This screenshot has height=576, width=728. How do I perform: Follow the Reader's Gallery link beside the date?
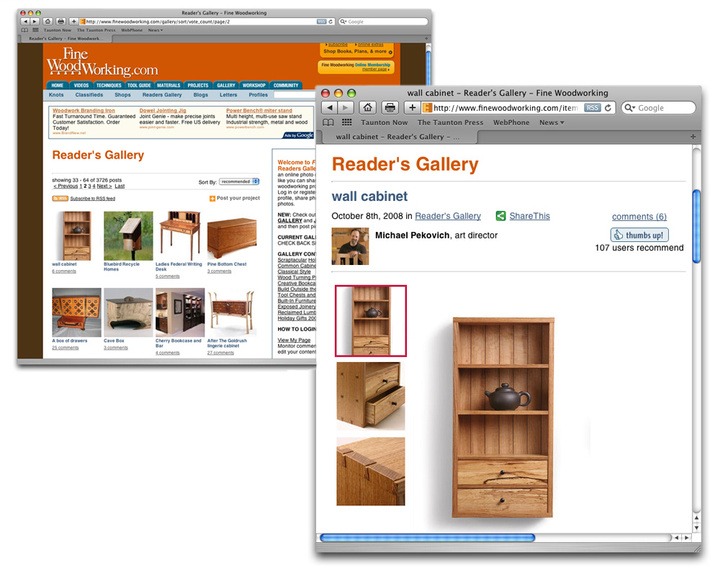[x=448, y=216]
